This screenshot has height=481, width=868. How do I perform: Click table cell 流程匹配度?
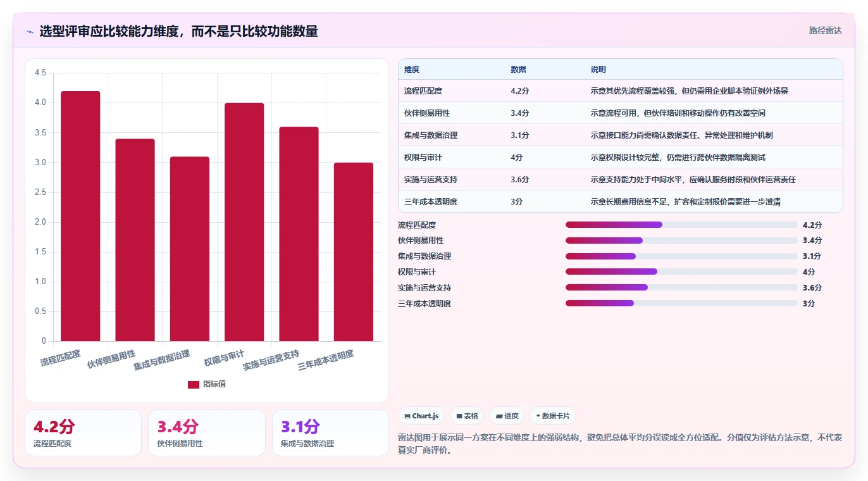423,91
